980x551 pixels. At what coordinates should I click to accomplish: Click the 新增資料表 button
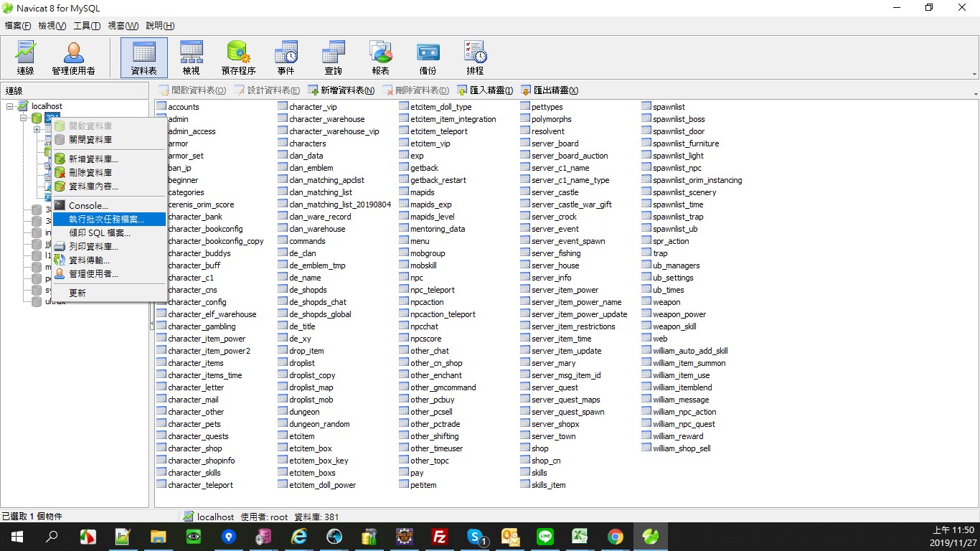pyautogui.click(x=341, y=90)
